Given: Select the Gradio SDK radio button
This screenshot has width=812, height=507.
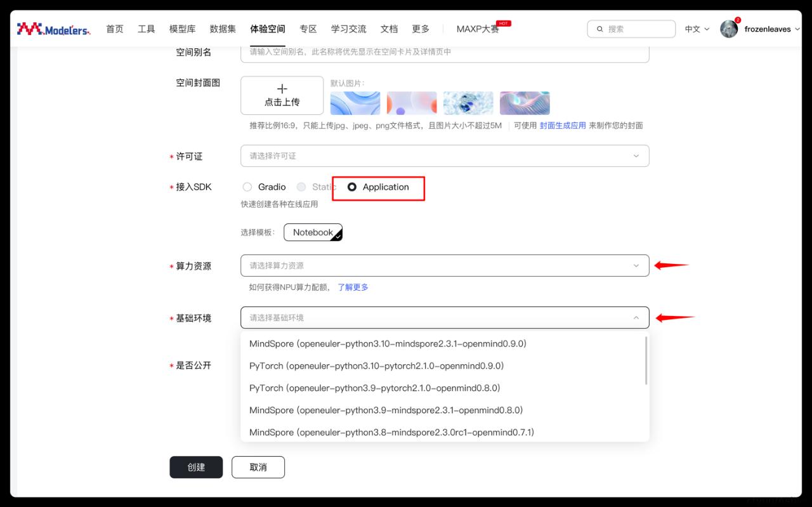Looking at the screenshot, I should (247, 187).
